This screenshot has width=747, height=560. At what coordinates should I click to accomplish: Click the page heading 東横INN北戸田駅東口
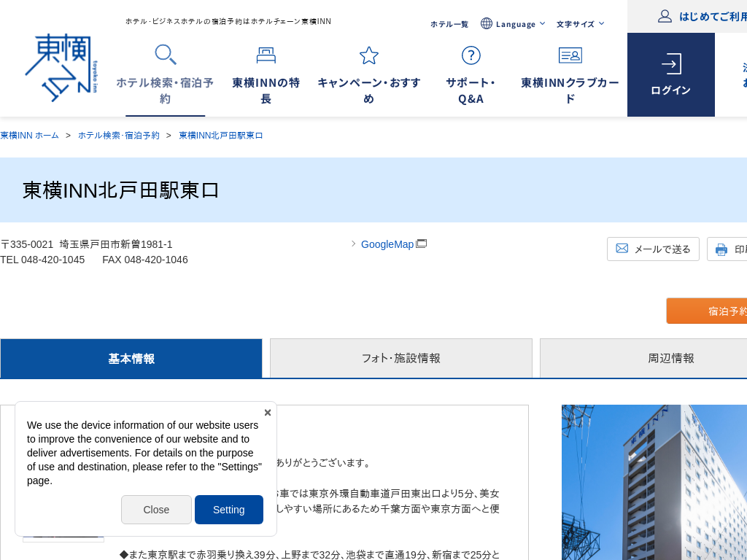click(x=121, y=190)
